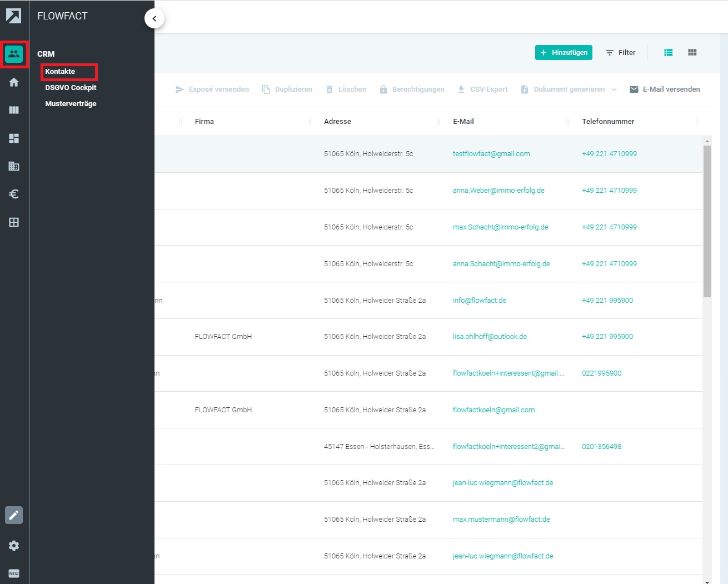The width and height of the screenshot is (728, 584).
Task: Switch to card grid view
Action: pos(692,52)
